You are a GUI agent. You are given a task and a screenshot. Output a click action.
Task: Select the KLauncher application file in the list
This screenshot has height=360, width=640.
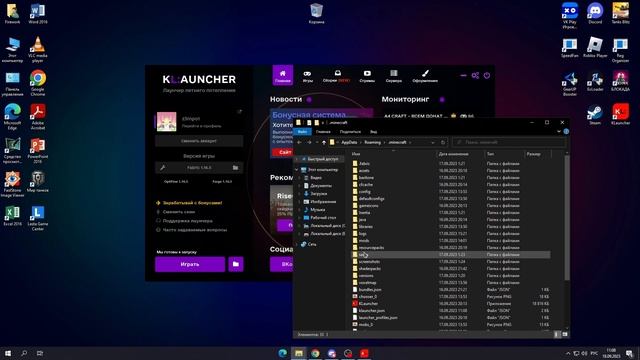point(368,304)
